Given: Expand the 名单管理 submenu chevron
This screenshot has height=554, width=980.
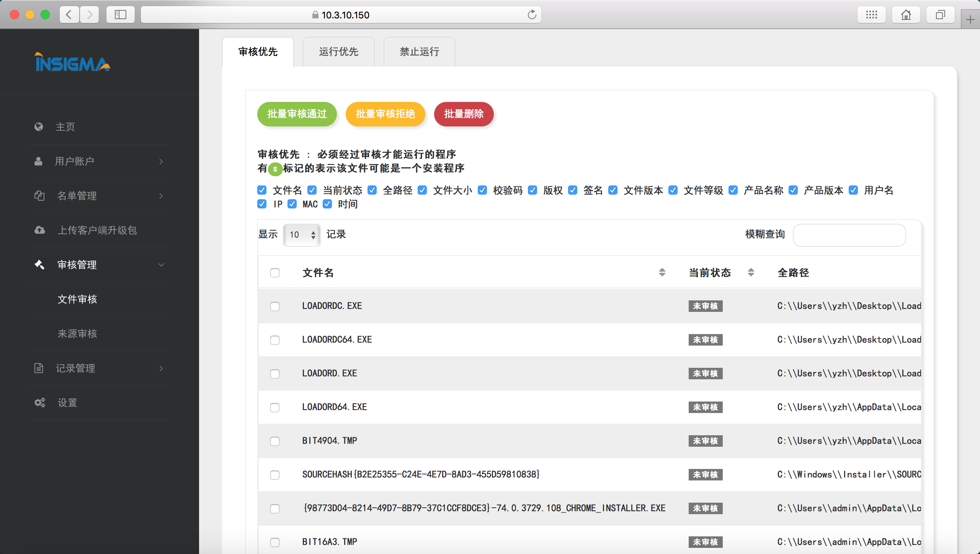Looking at the screenshot, I should (x=161, y=196).
